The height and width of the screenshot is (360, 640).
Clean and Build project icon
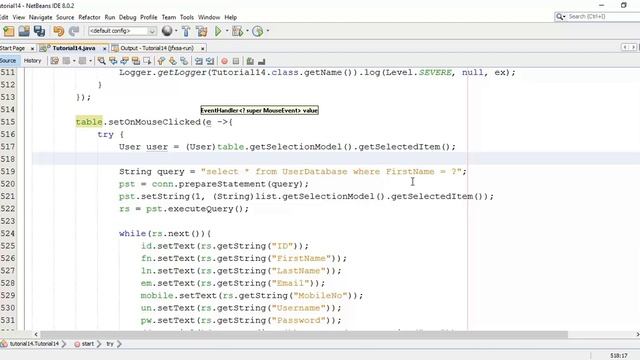coord(202,31)
